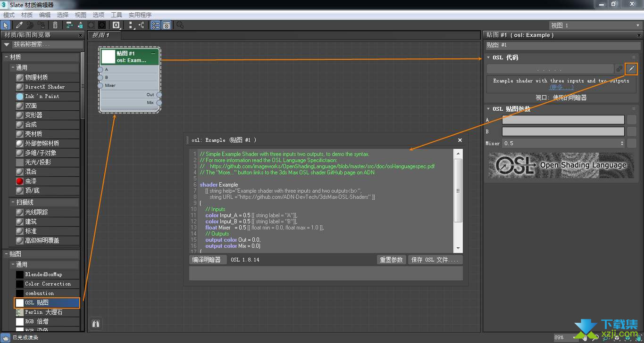The height and width of the screenshot is (343, 644).
Task: Click the 贴图 #1 node preview thumbnail
Action: pos(109,57)
